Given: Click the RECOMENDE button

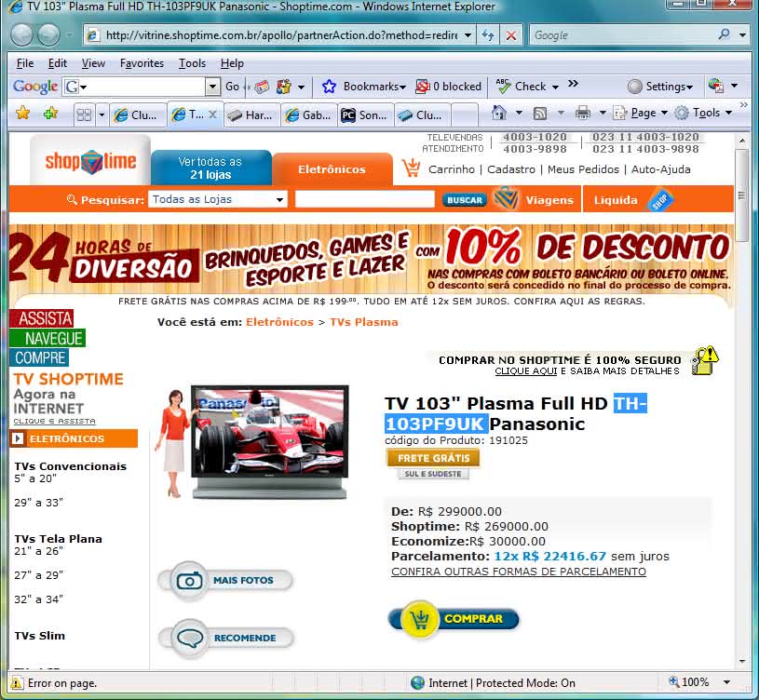Looking at the screenshot, I should click(x=226, y=638).
